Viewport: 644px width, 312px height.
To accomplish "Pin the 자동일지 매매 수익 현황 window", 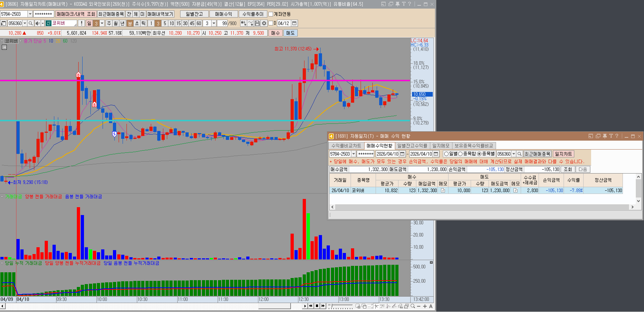I will [x=605, y=136].
